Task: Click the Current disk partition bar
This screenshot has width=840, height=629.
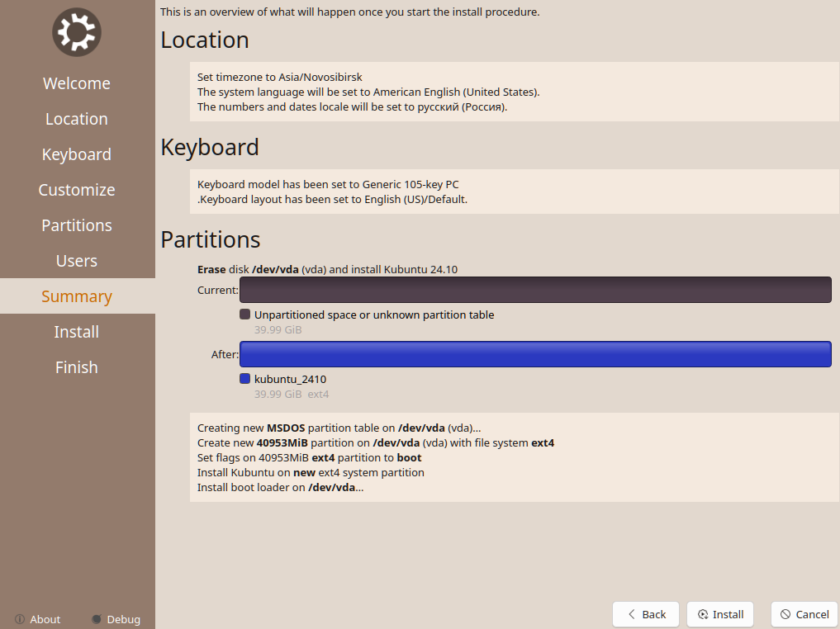Action: click(534, 290)
